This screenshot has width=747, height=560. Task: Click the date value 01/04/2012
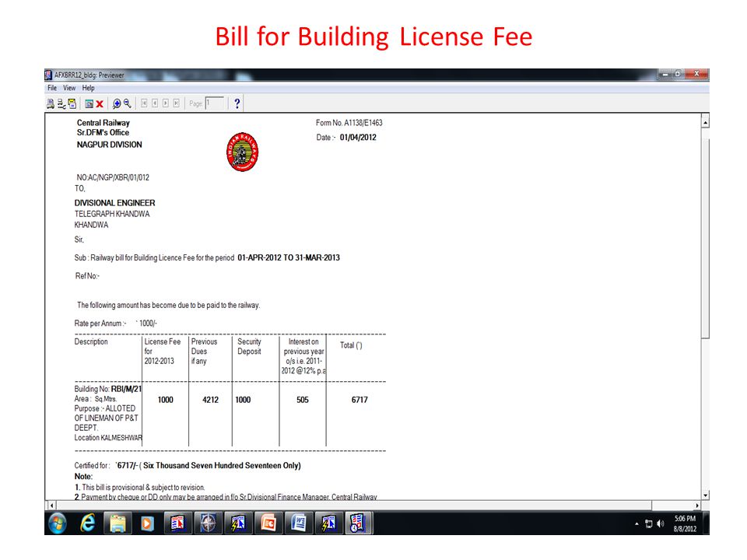tap(358, 138)
